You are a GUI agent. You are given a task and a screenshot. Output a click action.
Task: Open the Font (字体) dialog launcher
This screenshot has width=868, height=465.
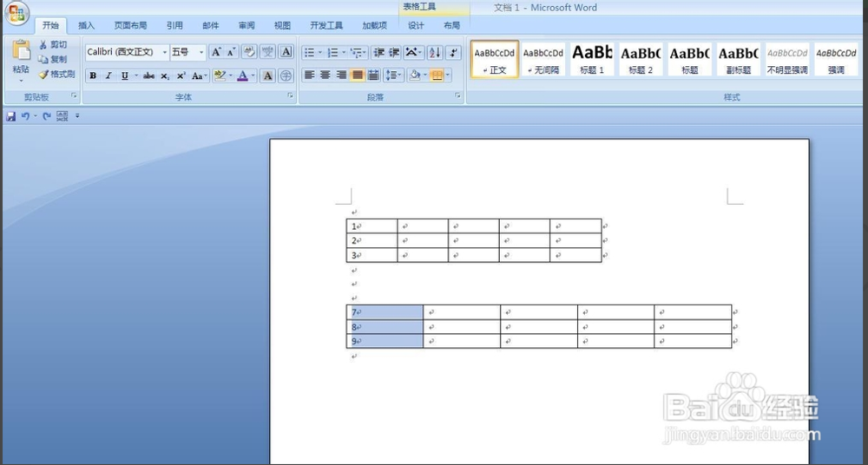(290, 95)
